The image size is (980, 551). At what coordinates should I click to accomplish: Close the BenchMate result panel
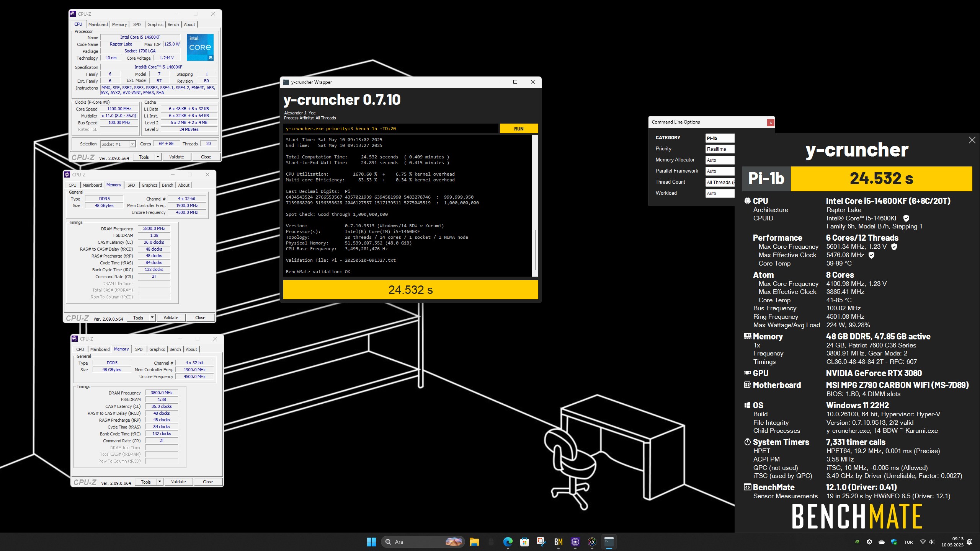pos(972,140)
